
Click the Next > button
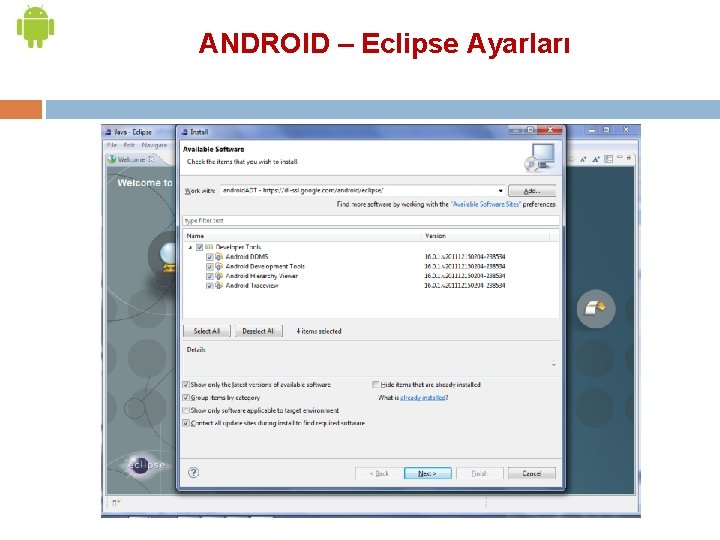(428, 473)
